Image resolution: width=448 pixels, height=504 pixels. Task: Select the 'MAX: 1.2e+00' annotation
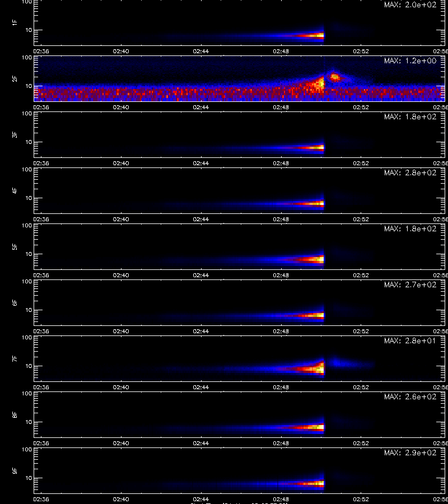(410, 60)
